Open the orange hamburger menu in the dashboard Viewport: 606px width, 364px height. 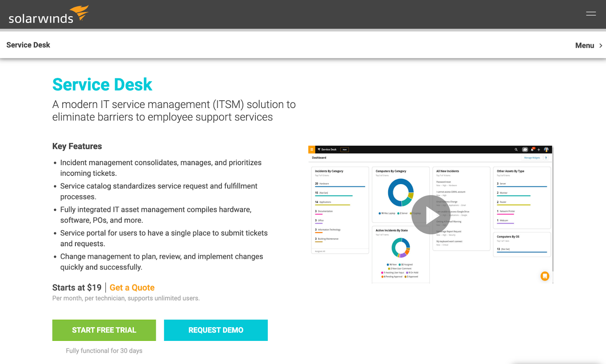click(x=311, y=149)
